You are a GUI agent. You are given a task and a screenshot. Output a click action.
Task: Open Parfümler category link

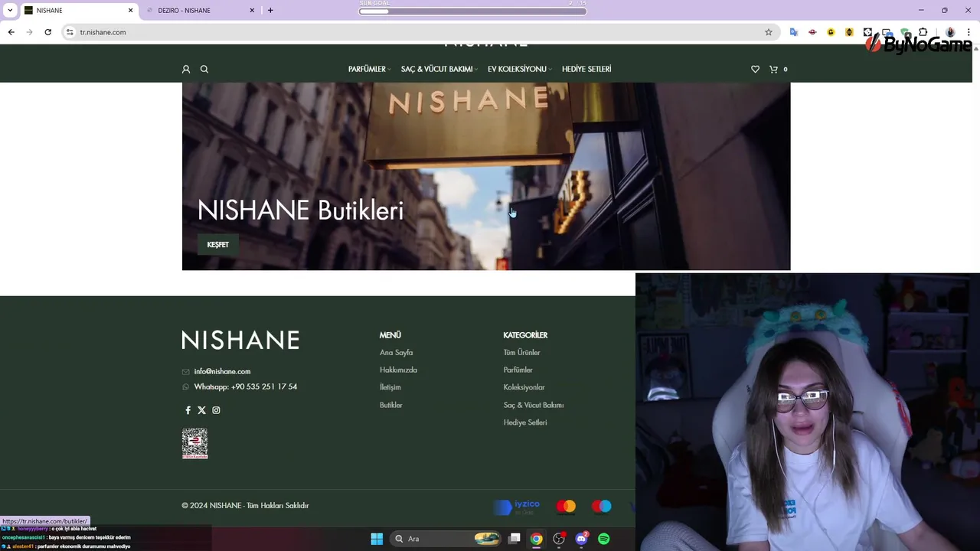click(x=518, y=370)
